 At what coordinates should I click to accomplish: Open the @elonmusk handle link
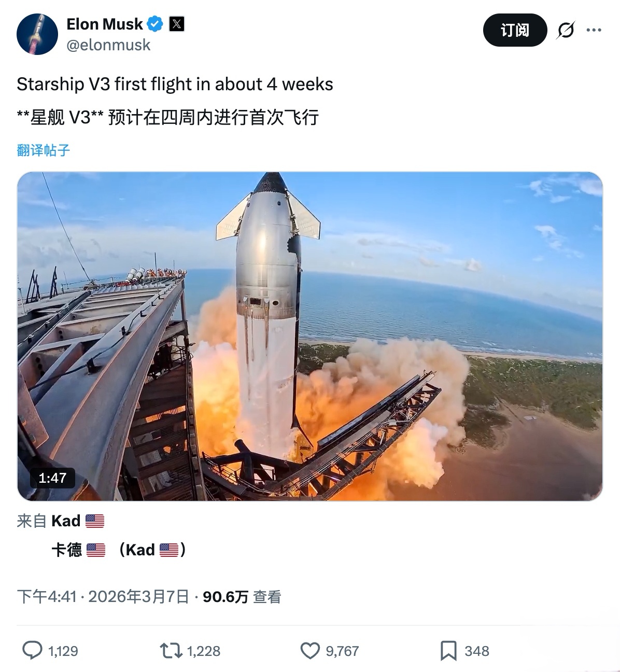pos(108,45)
